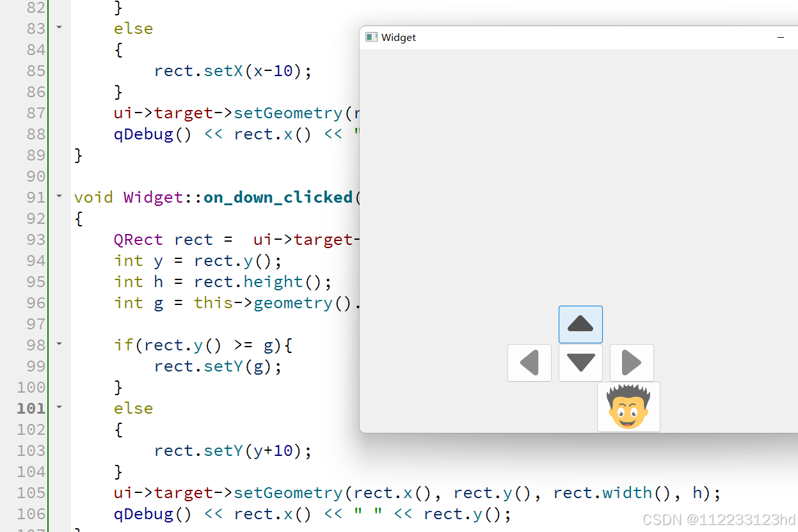The height and width of the screenshot is (532, 798).
Task: Click the 'else' keyword on line 83
Action: [x=133, y=28]
